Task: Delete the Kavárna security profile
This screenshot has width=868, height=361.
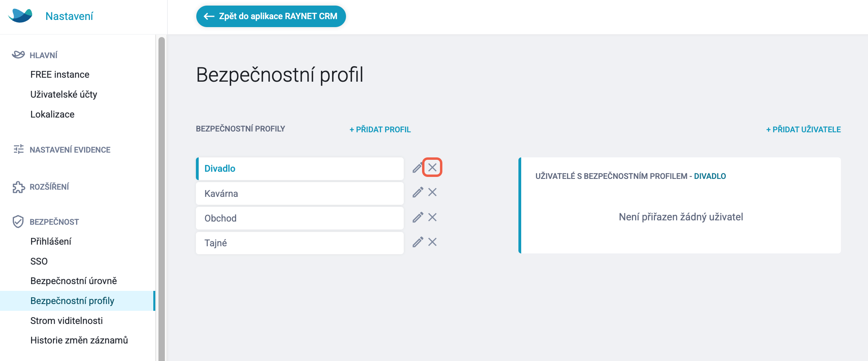Action: (432, 192)
